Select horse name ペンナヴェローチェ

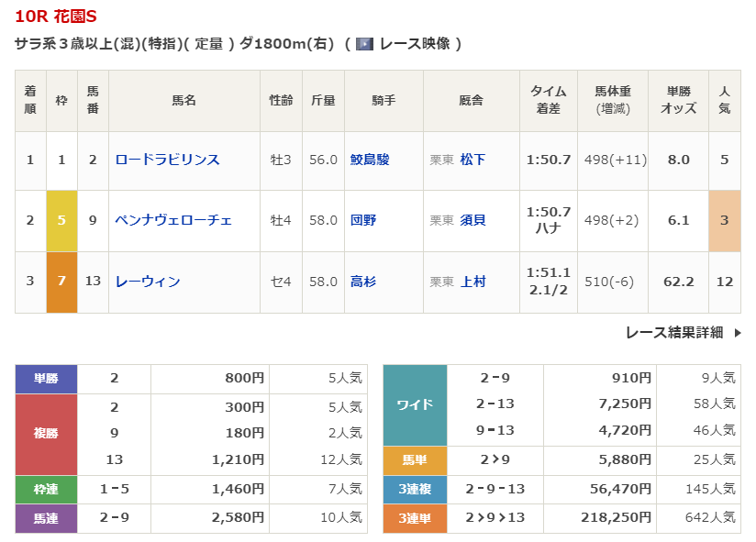coord(172,220)
